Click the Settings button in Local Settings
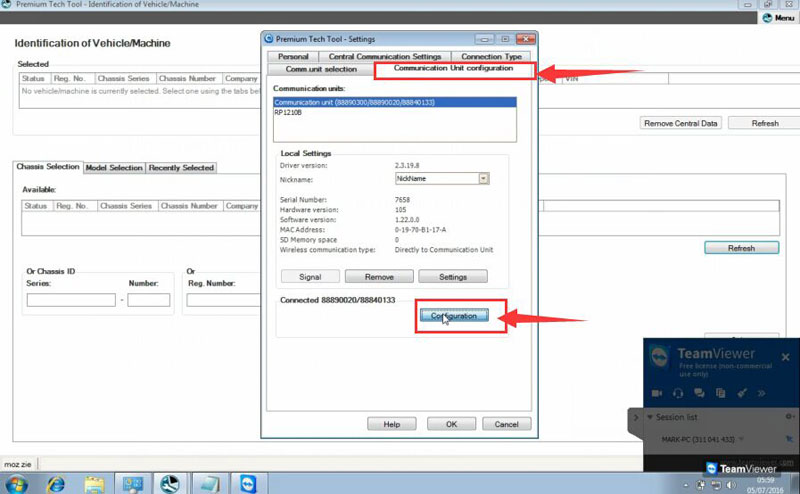Screen dimensions: 800x494 (453, 277)
